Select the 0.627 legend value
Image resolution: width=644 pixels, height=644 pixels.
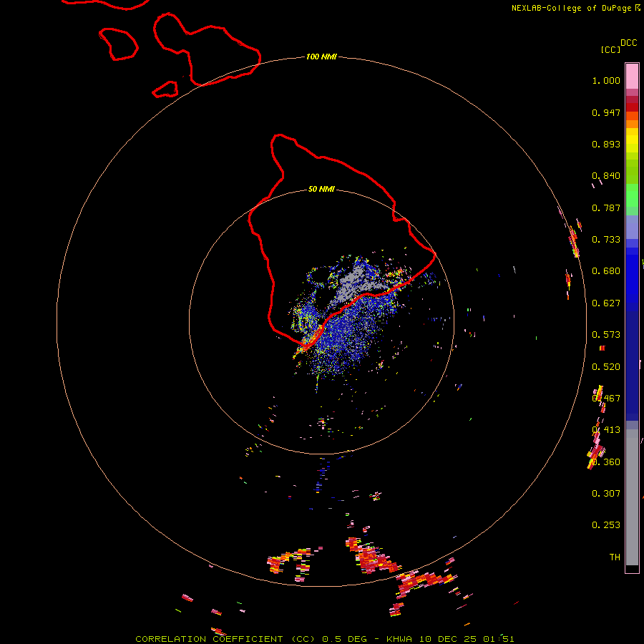[606, 303]
